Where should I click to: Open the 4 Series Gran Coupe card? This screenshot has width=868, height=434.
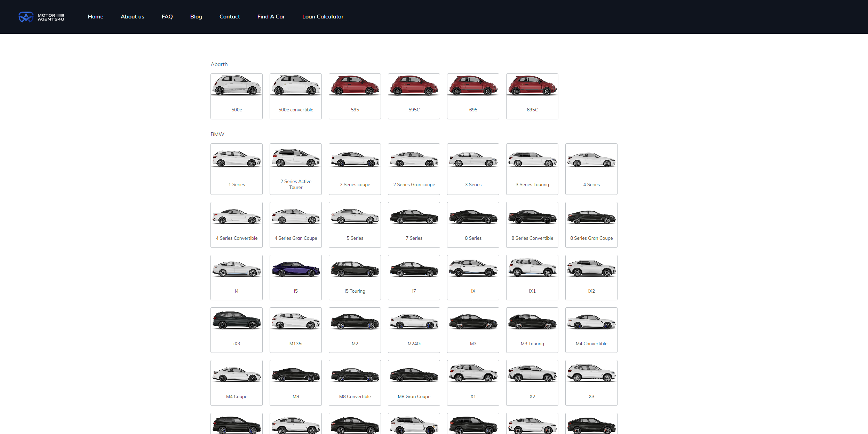click(296, 225)
